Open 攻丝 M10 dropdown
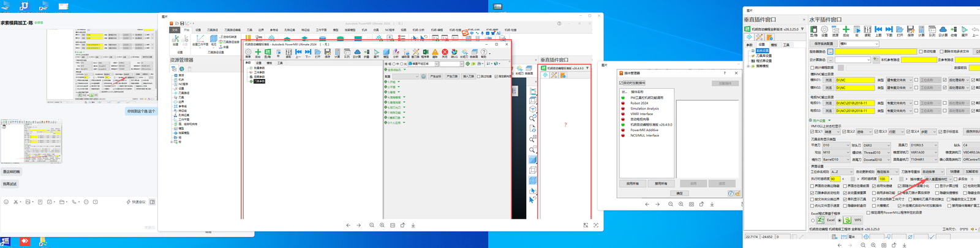This screenshot has height=248, width=980. [836, 152]
